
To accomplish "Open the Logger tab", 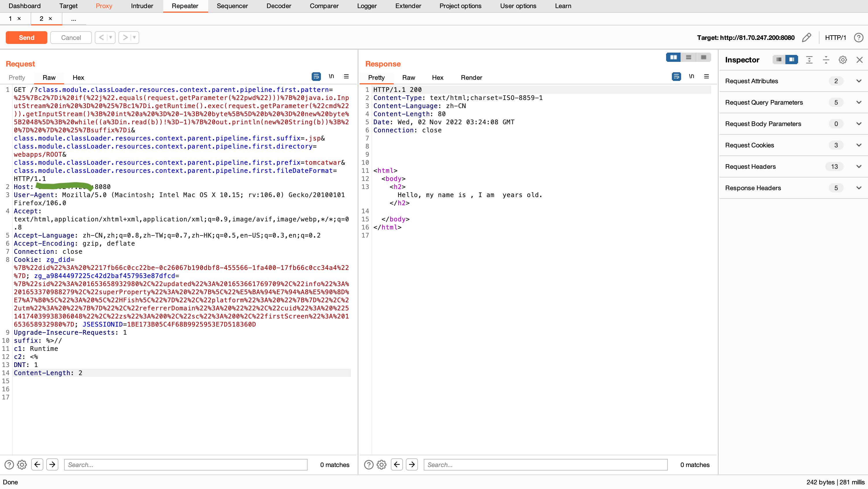I will (367, 6).
